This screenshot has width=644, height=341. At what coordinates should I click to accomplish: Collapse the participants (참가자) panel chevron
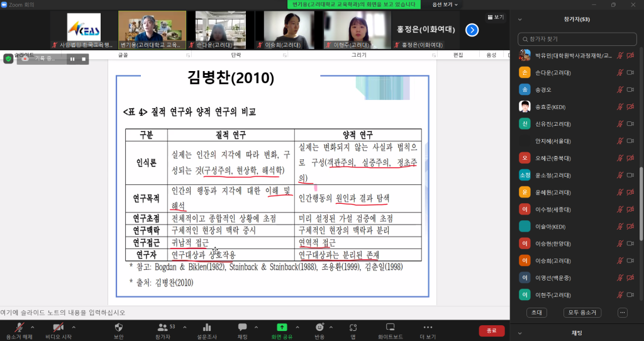(x=519, y=20)
